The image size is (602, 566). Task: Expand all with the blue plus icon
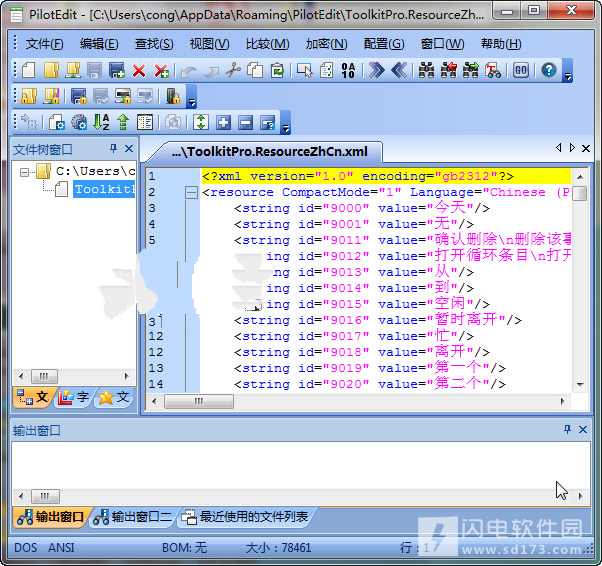pyautogui.click(x=223, y=122)
